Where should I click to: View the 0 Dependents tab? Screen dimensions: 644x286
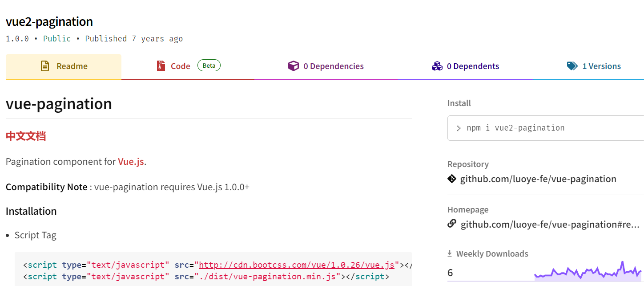tap(473, 65)
